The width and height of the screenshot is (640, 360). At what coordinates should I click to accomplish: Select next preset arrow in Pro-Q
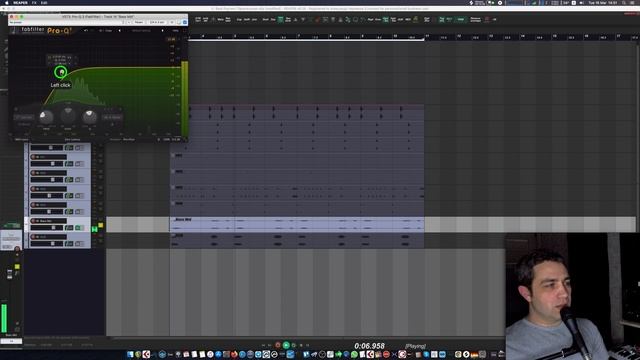[162, 31]
